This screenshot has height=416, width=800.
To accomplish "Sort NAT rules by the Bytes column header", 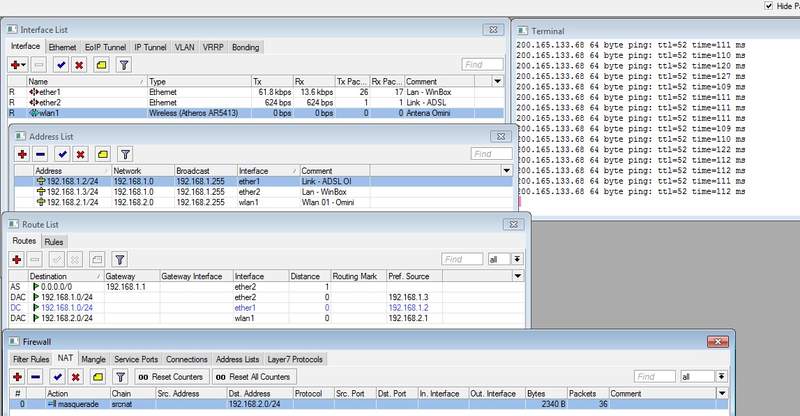I will (545, 394).
